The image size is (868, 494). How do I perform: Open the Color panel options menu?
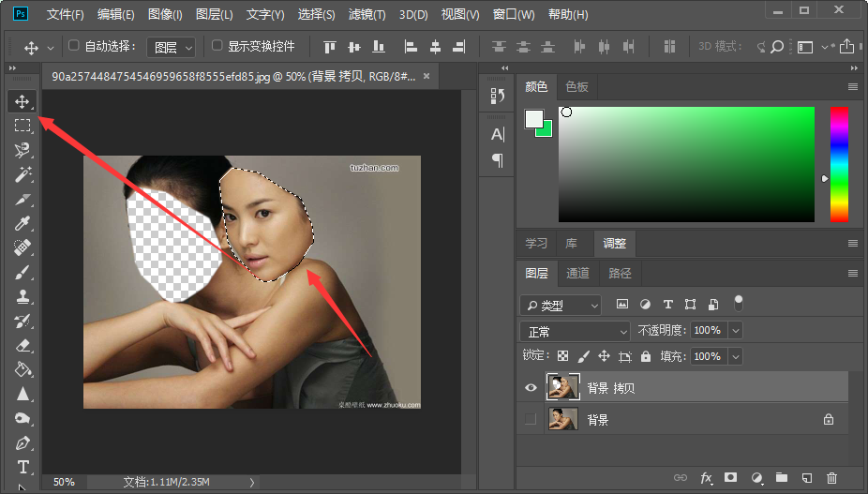click(x=853, y=87)
